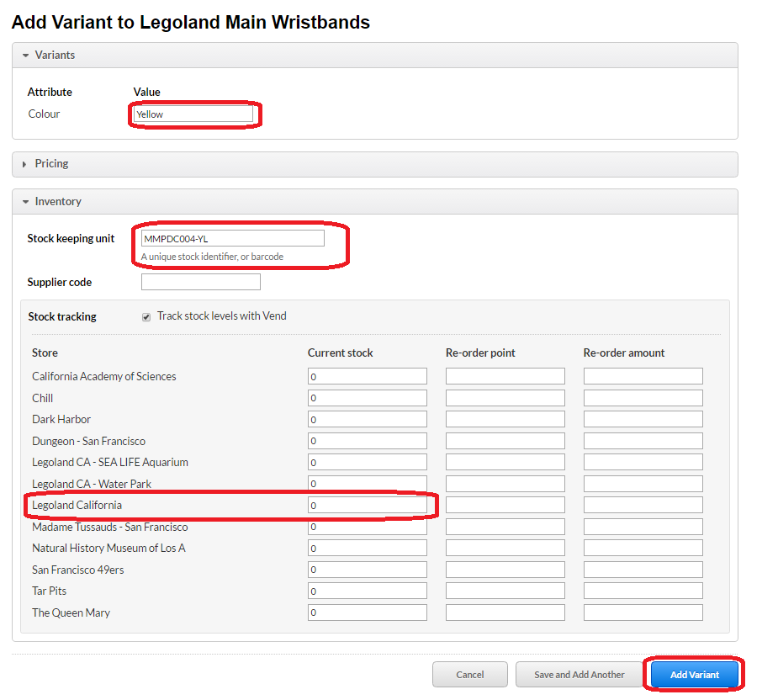
Task: Edit Current stock for California Academy of Sciences
Action: click(x=368, y=376)
